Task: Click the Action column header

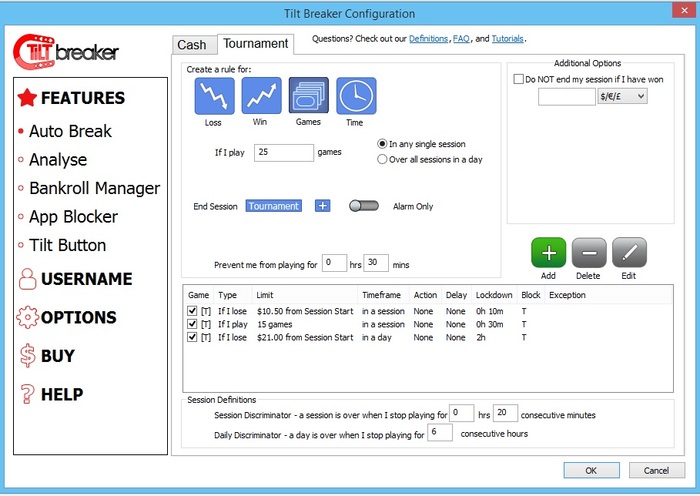Action: coord(425,295)
